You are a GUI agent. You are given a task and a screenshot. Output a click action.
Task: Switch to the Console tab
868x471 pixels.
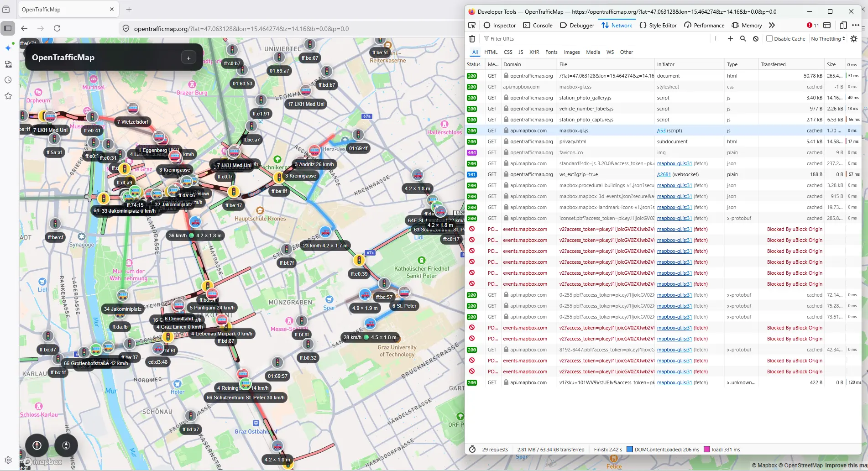pyautogui.click(x=538, y=26)
